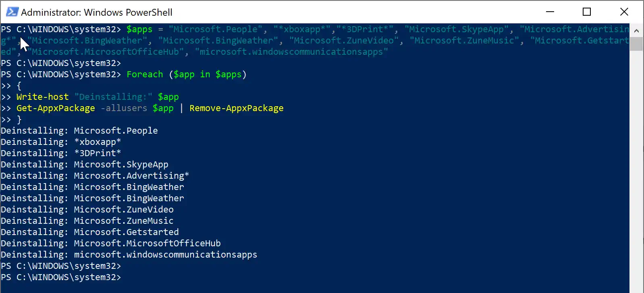Click the $apps variable assignment line
The width and height of the screenshot is (644, 293).
(140, 29)
